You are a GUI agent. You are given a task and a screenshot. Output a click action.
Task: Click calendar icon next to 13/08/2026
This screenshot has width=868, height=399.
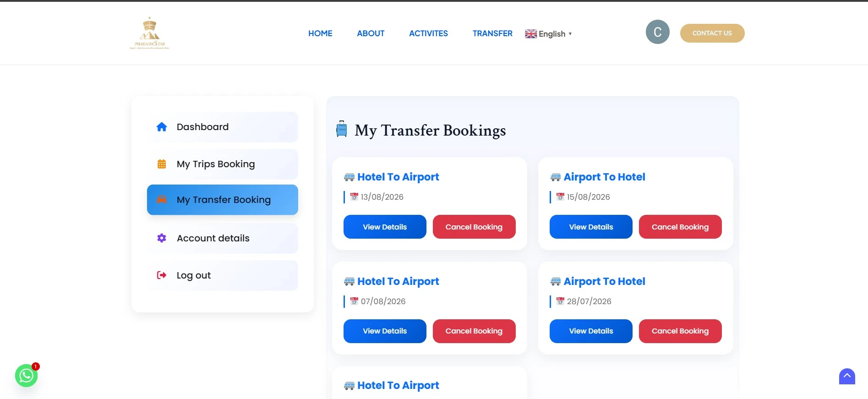[x=354, y=197]
